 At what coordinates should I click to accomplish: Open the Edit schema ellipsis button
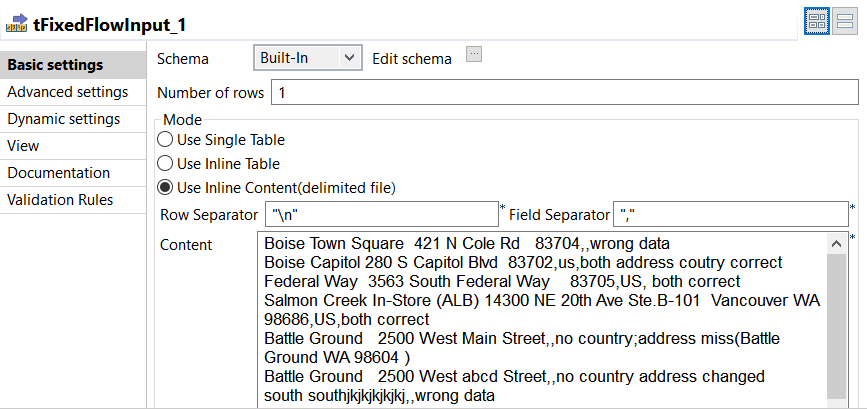click(474, 56)
